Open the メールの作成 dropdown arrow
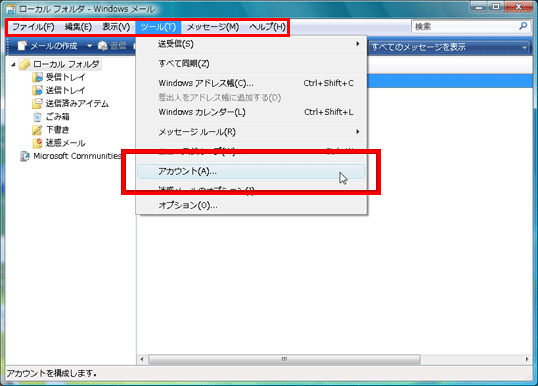Viewport: 538px width, 386px height. [89, 46]
